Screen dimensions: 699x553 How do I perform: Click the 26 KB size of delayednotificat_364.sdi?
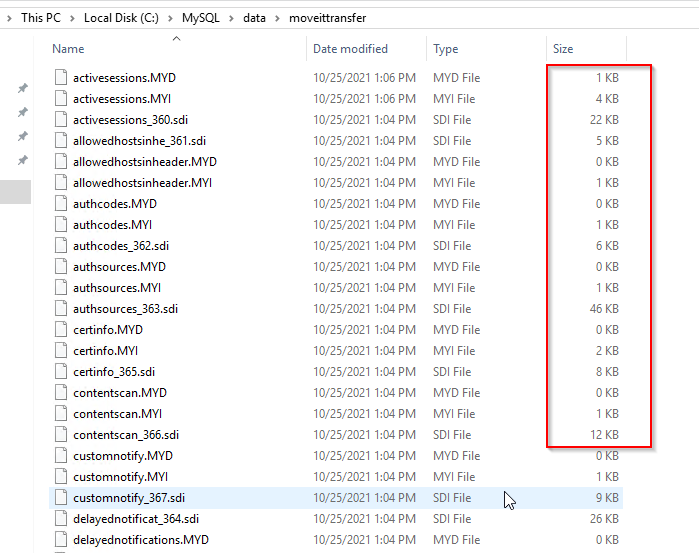coord(604,519)
